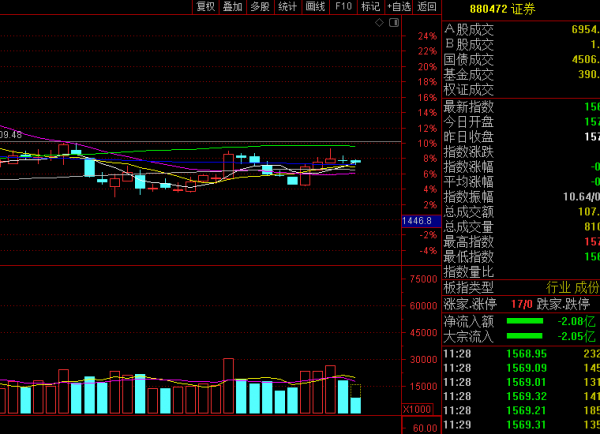Click the tall red candlestick mid-chart
The image size is (600, 434).
[229, 166]
